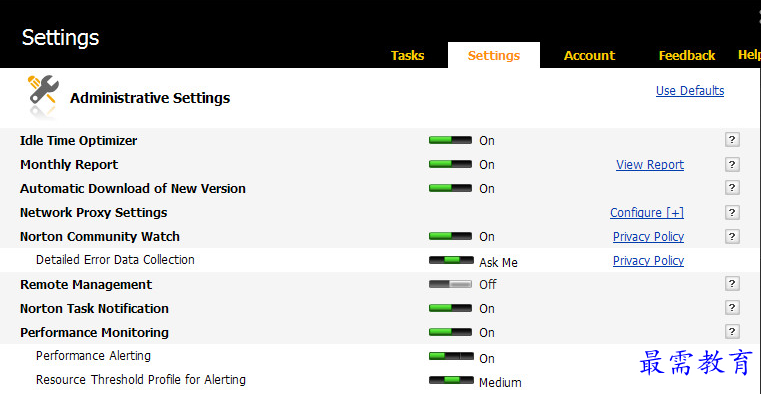Open help icon beside Monthly Report
The image size is (761, 394).
click(x=732, y=164)
